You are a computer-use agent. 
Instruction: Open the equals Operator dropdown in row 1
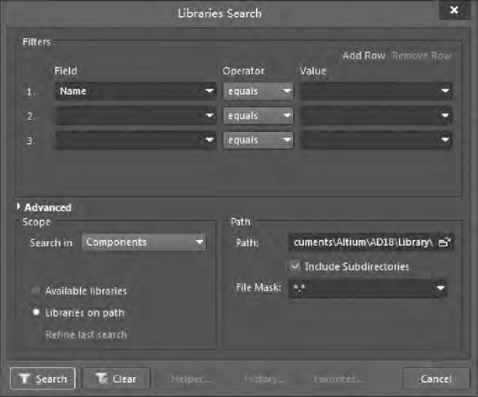pos(258,91)
